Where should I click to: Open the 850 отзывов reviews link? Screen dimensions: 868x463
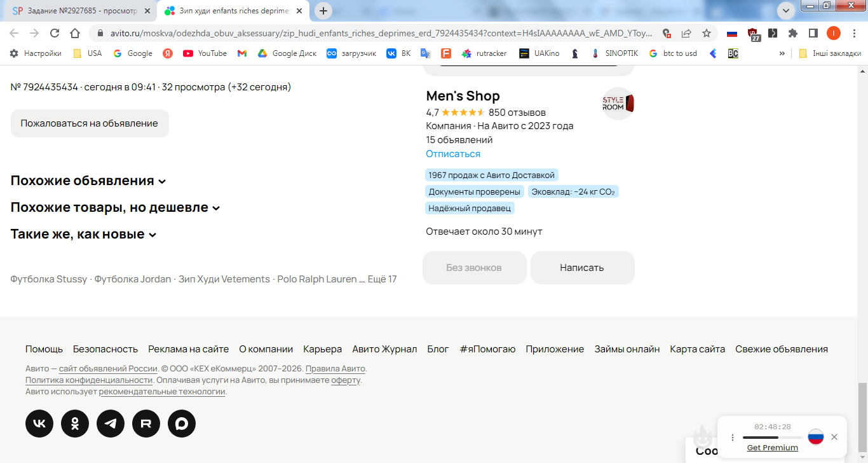click(x=517, y=113)
